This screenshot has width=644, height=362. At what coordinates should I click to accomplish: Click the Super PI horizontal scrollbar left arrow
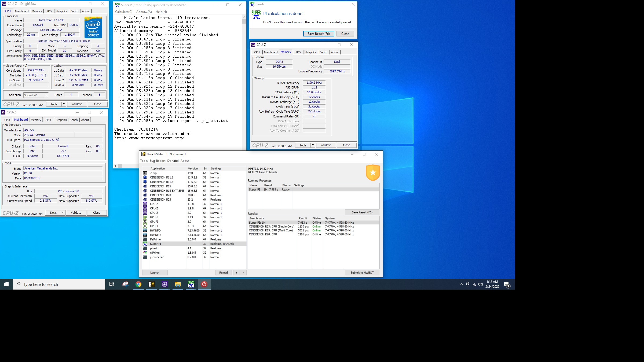click(115, 166)
